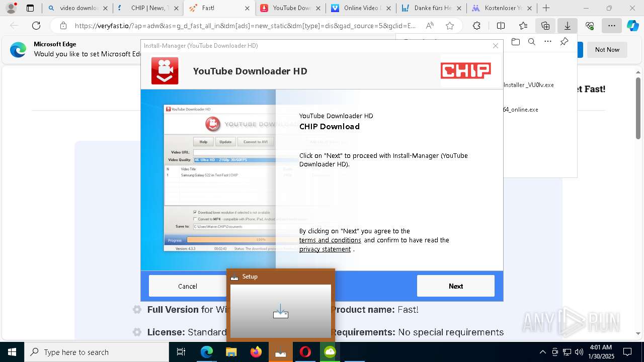Close the Install-Manager dialog with X

tap(496, 46)
